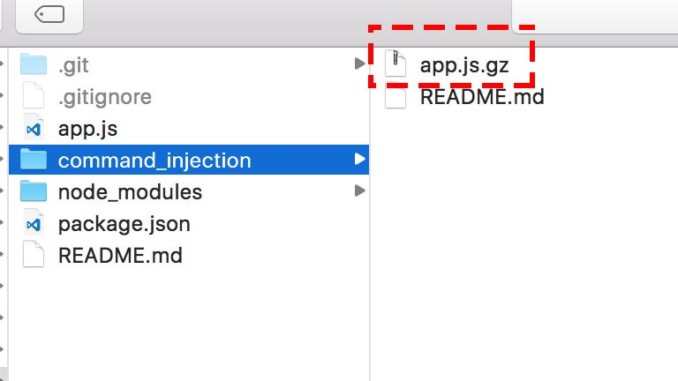Image resolution: width=678 pixels, height=381 pixels.
Task: Click the app.js.gz archive icon
Action: 395,64
